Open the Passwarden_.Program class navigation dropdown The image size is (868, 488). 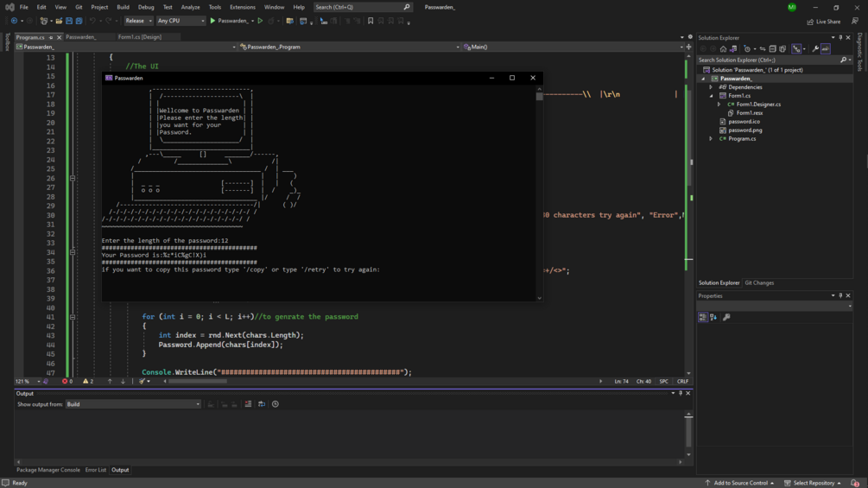pos(350,47)
